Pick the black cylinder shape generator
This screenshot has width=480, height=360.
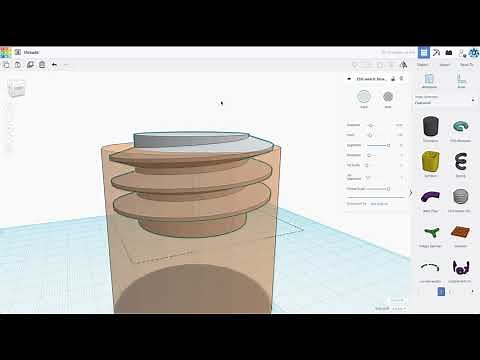point(431,127)
